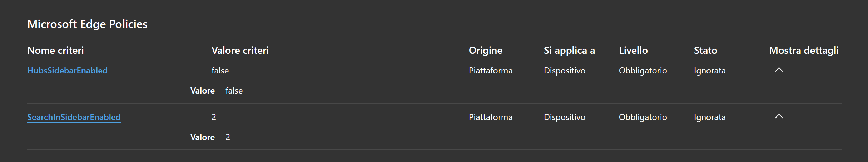Open the HubsSidebarEnabled policy link

pos(67,71)
